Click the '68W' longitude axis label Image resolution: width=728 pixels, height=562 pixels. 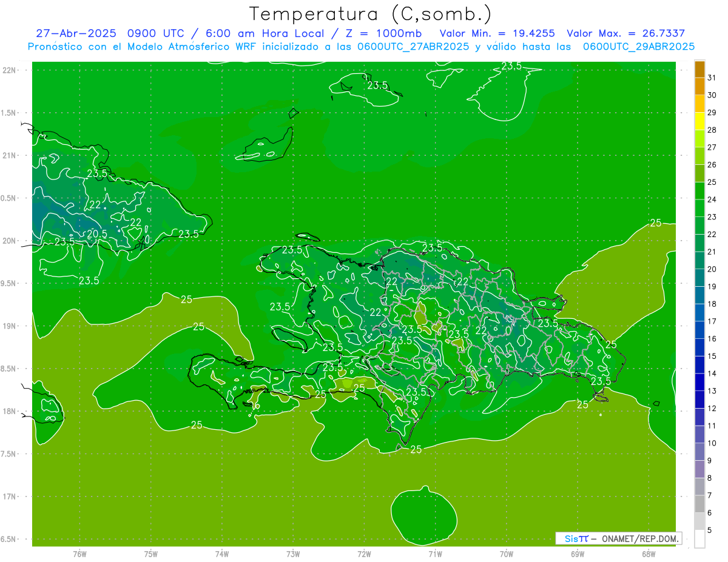click(649, 554)
